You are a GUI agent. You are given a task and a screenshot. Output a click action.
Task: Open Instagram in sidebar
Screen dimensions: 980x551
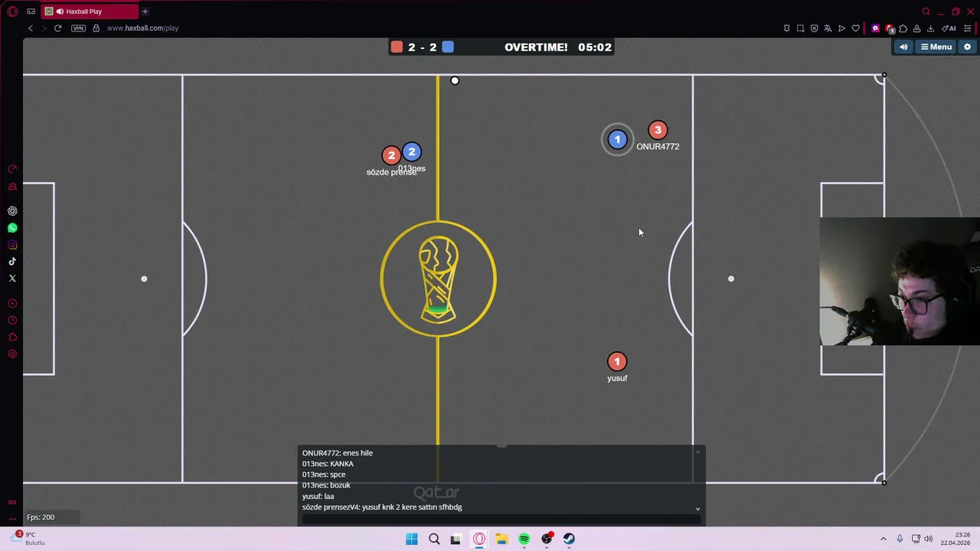(12, 245)
